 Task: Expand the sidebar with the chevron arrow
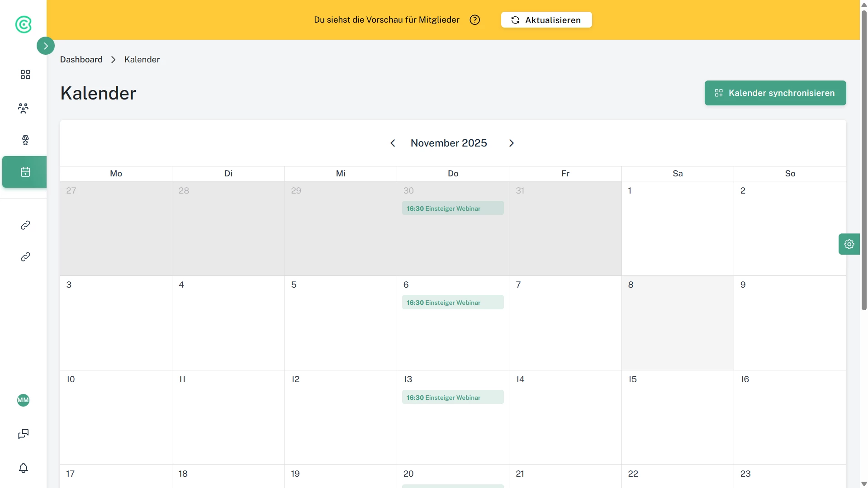[45, 45]
